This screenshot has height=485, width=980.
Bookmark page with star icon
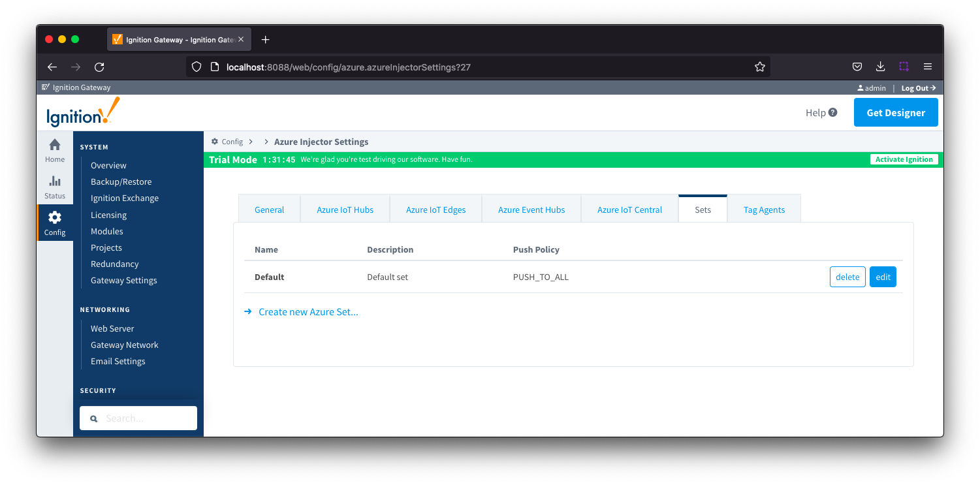tap(759, 67)
